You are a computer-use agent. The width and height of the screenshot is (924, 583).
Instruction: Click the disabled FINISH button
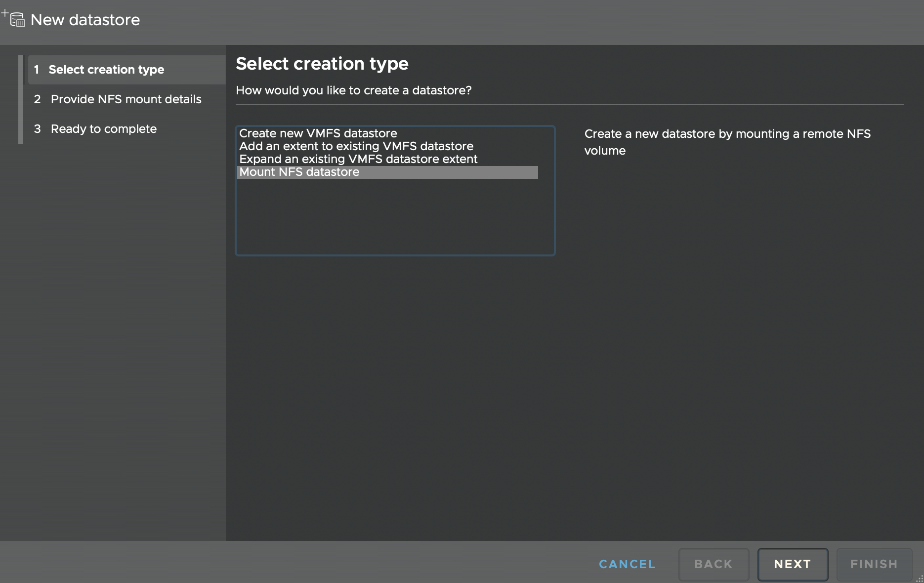coord(874,564)
